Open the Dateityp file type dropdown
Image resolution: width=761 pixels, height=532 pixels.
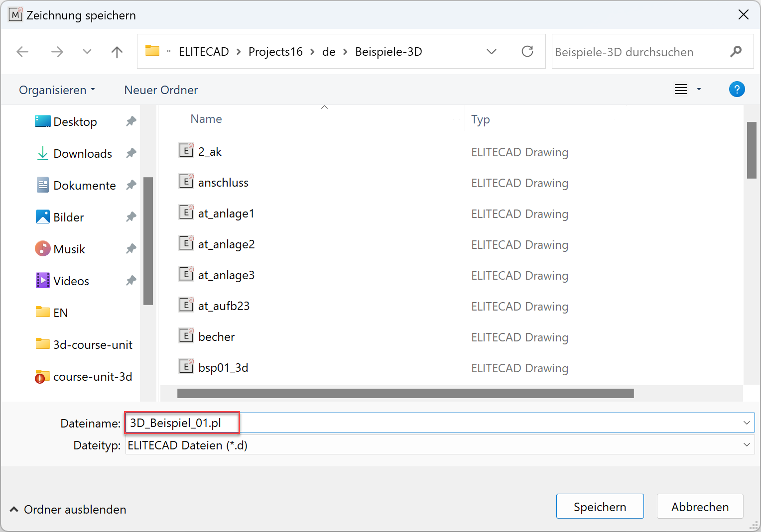coord(746,445)
